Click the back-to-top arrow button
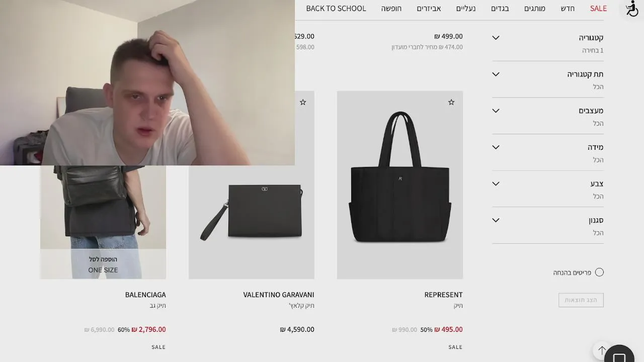 click(x=602, y=350)
